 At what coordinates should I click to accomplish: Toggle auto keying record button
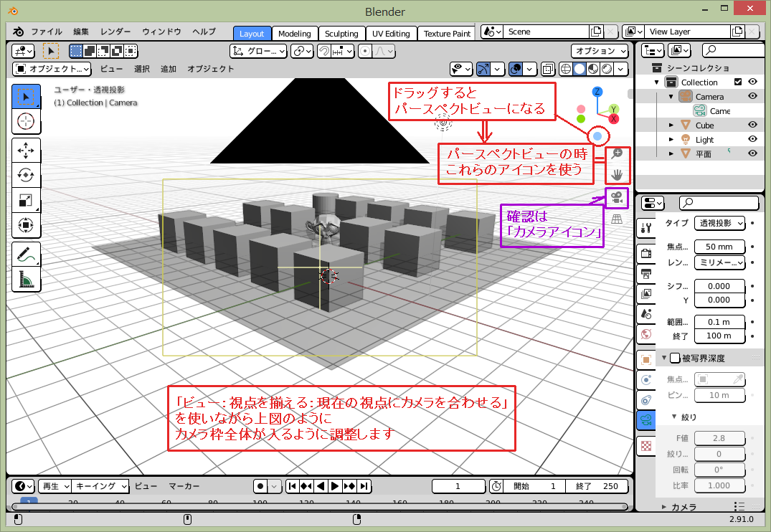point(260,486)
